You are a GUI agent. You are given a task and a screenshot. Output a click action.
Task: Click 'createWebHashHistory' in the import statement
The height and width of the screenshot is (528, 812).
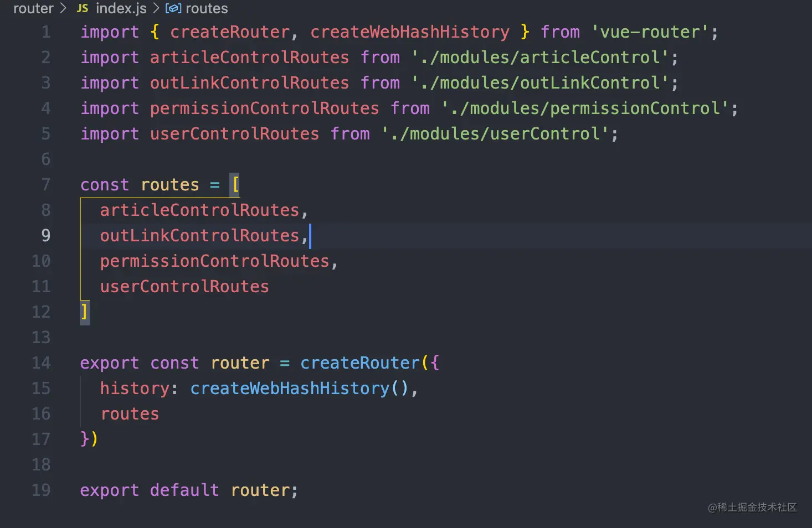pos(410,32)
